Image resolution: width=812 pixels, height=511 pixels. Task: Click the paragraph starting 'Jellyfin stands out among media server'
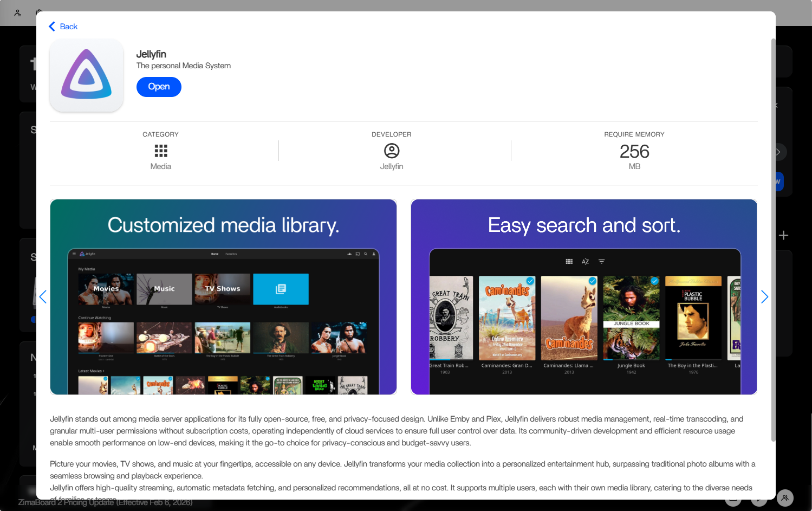pos(397,431)
